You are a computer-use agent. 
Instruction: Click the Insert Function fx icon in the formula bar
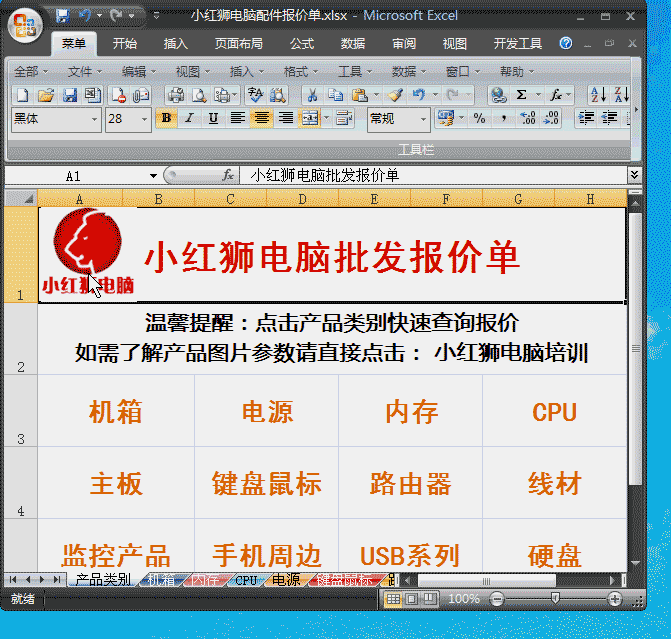(228, 175)
